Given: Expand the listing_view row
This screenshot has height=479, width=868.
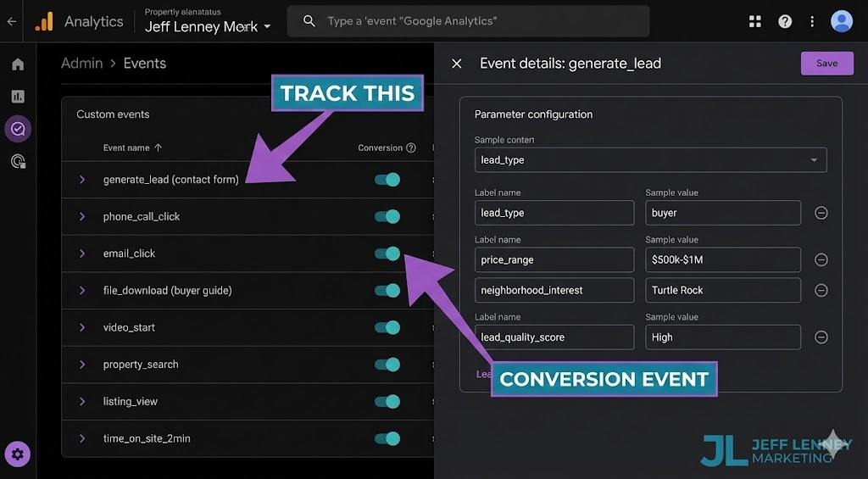Looking at the screenshot, I should pos(82,402).
